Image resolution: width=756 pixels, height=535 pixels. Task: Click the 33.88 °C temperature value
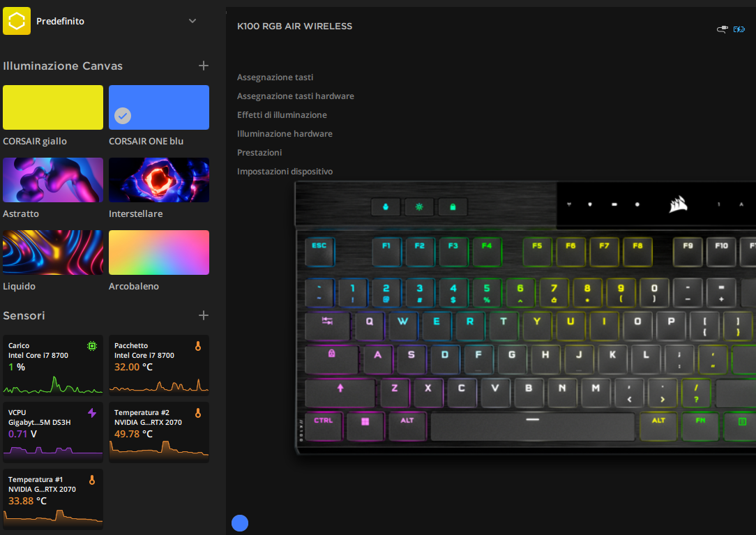(x=27, y=502)
